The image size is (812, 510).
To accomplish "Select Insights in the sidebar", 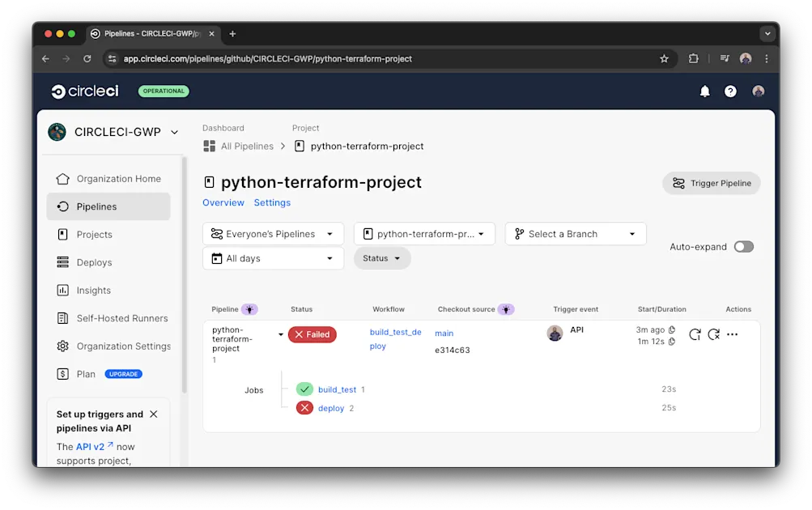I will pyautogui.click(x=92, y=290).
